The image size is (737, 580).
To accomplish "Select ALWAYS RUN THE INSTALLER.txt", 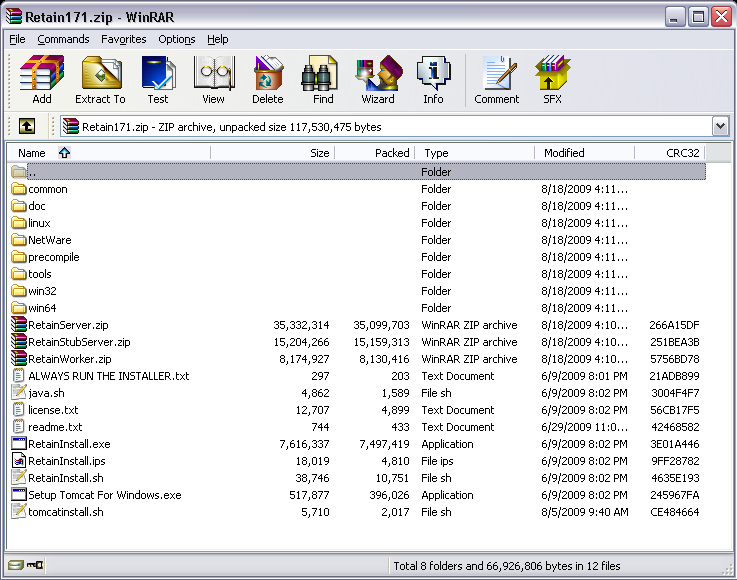I will [x=109, y=376].
